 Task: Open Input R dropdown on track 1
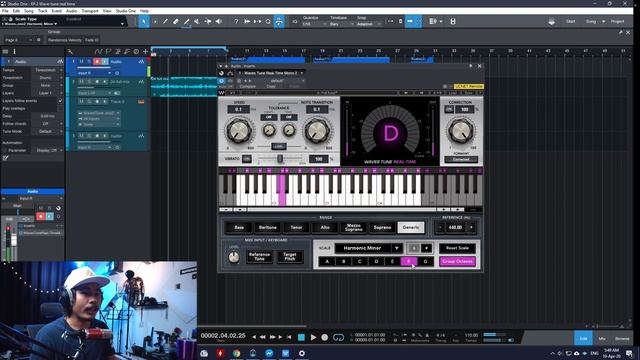point(94,73)
